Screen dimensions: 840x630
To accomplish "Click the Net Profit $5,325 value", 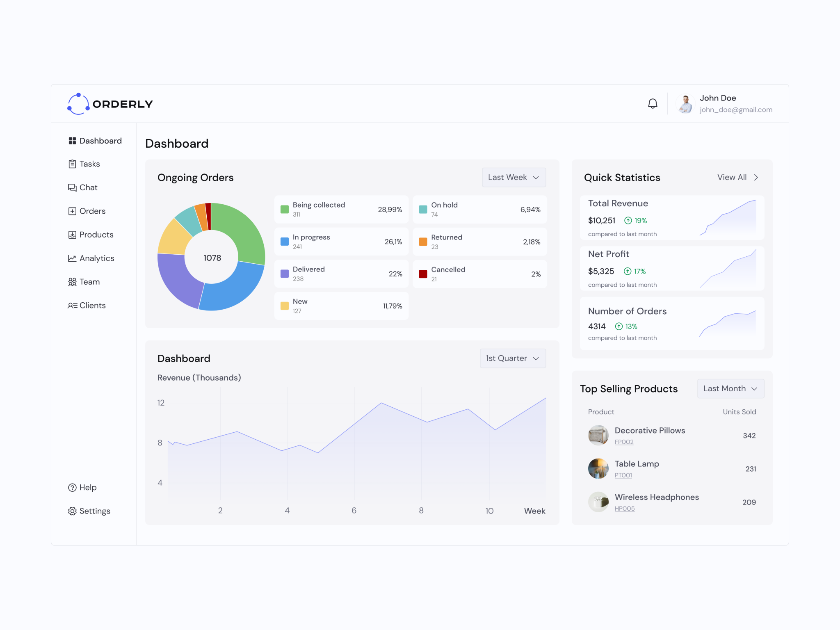I will (x=601, y=271).
